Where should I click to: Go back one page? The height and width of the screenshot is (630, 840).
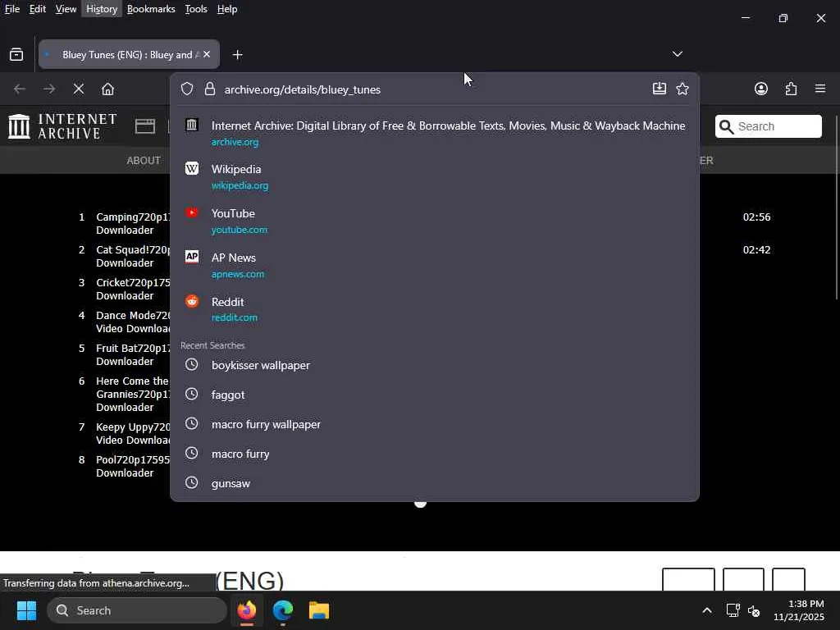coord(20,89)
